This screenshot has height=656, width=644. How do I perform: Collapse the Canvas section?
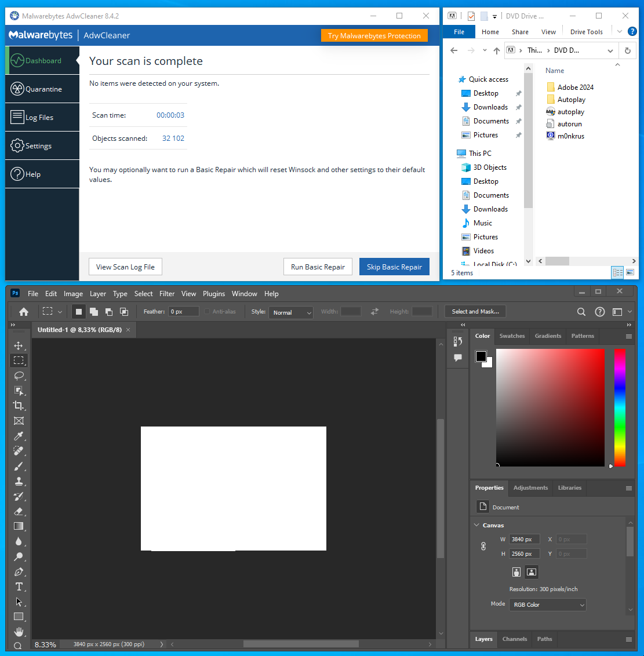[x=477, y=525]
